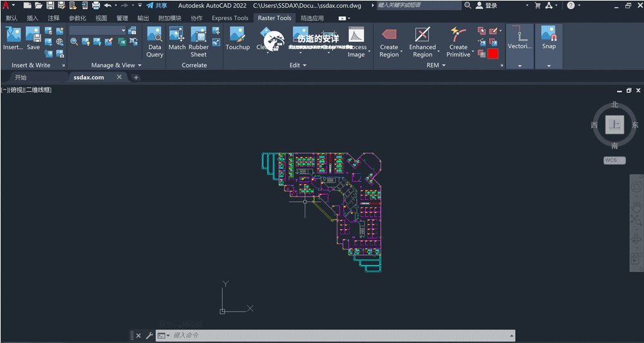Click the 共享 share button
Screen dimensions: 644x343
coord(157,6)
